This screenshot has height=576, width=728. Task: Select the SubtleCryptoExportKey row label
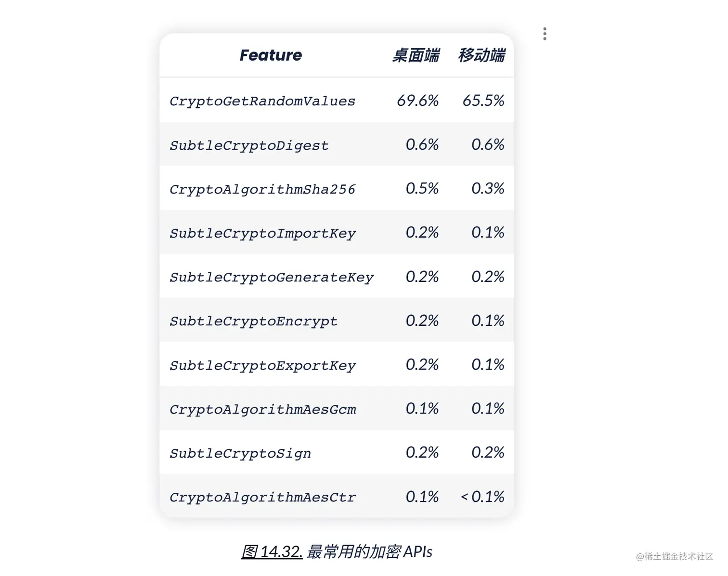pyautogui.click(x=262, y=366)
